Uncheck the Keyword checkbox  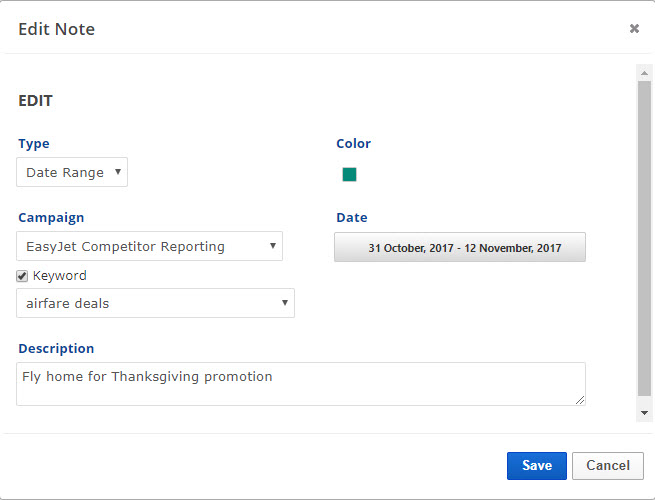coord(22,276)
